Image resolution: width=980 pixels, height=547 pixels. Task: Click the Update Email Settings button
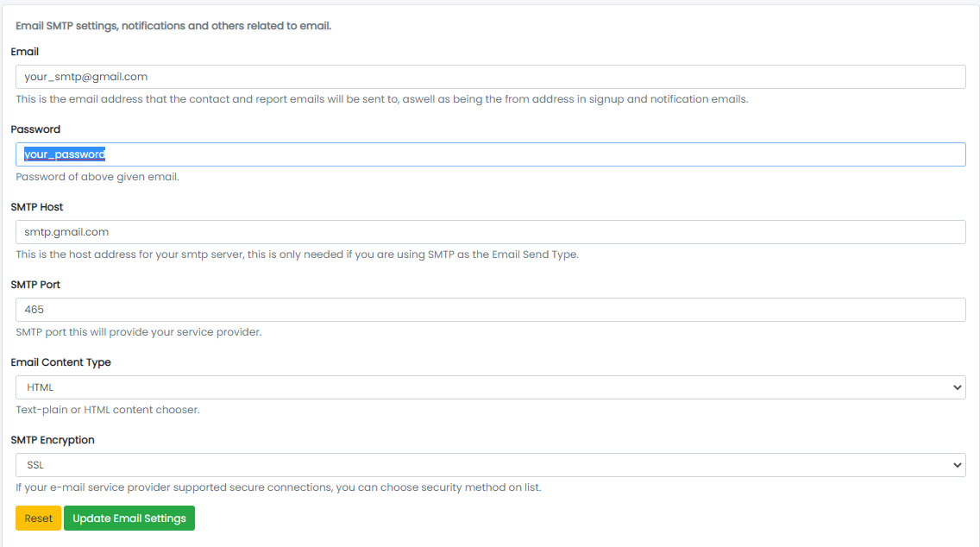point(129,519)
